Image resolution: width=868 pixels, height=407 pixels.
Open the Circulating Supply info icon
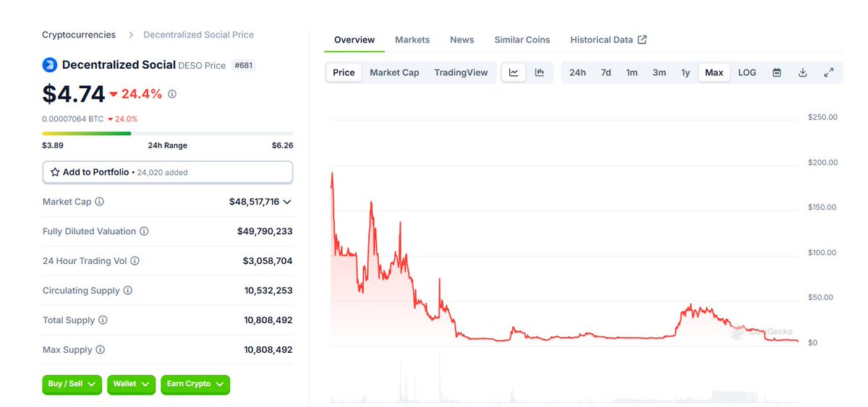pyautogui.click(x=128, y=291)
